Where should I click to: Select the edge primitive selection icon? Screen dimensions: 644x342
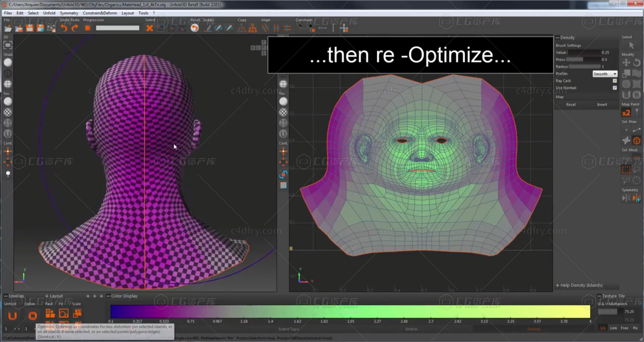(636, 130)
